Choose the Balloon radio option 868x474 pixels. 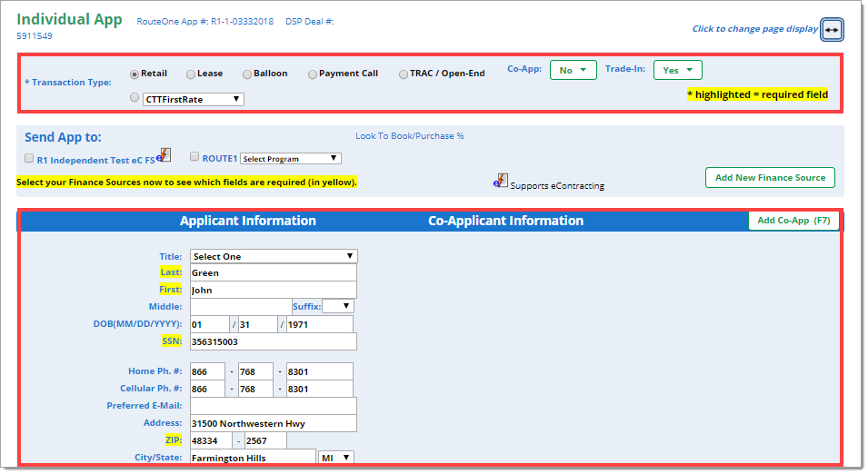point(247,74)
